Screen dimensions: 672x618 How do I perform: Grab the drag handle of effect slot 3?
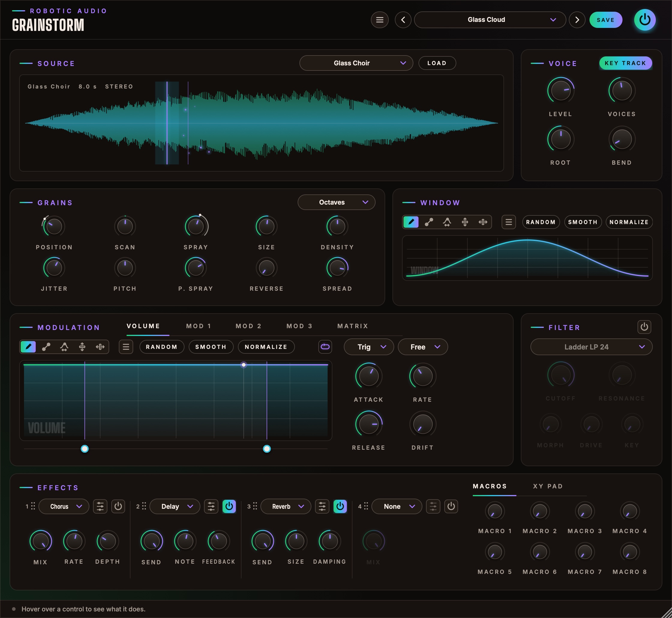point(255,506)
